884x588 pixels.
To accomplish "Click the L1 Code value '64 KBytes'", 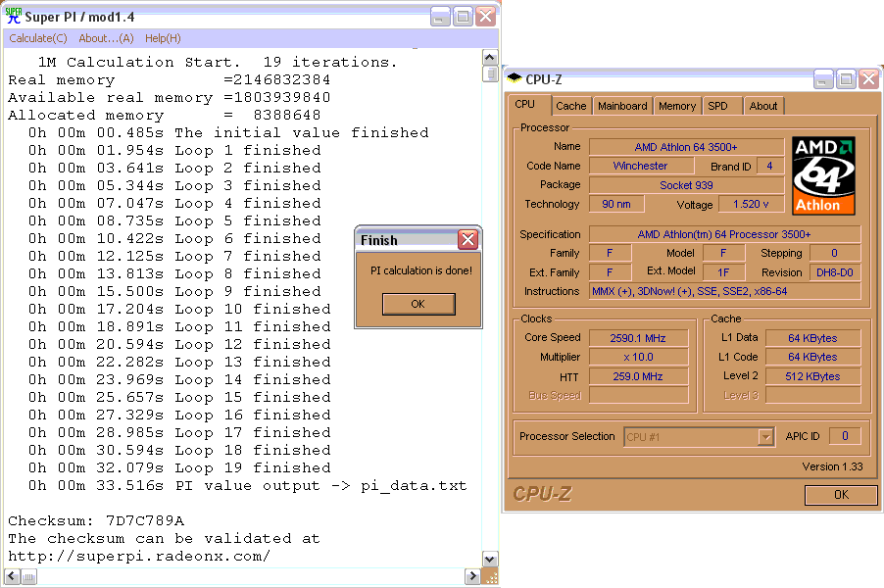I will click(x=813, y=357).
